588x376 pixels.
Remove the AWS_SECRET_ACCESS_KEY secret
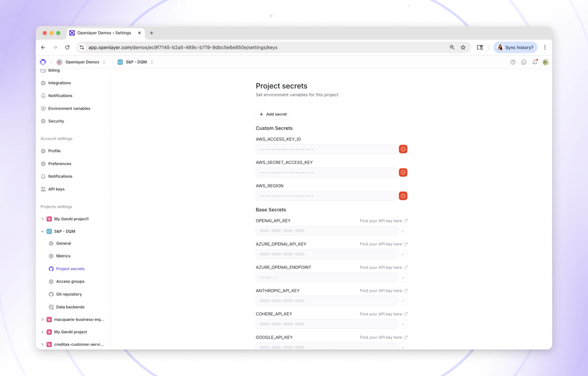pyautogui.click(x=403, y=173)
